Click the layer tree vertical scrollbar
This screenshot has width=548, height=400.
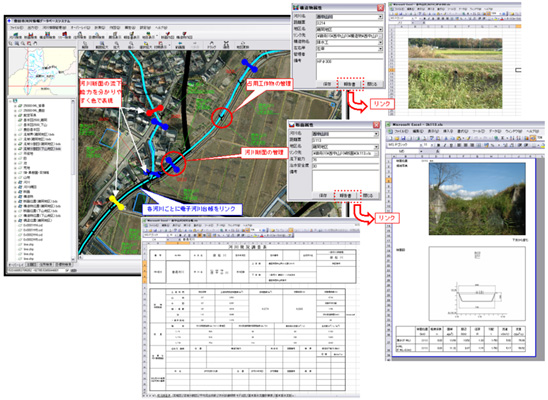[73, 180]
